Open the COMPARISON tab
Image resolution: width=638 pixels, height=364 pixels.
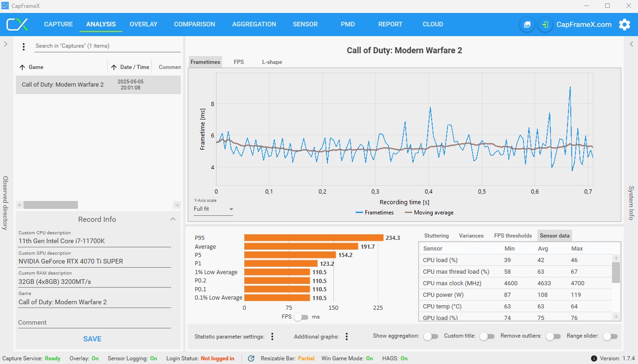click(x=194, y=25)
